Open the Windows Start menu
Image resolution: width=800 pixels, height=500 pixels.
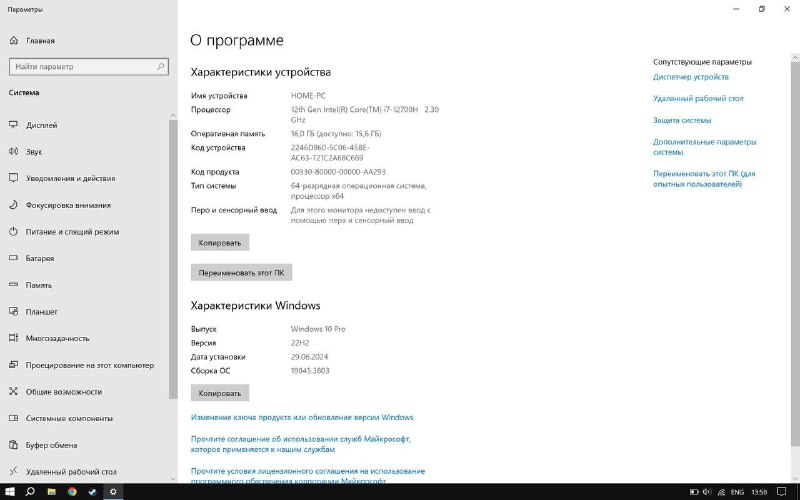click(x=10, y=492)
